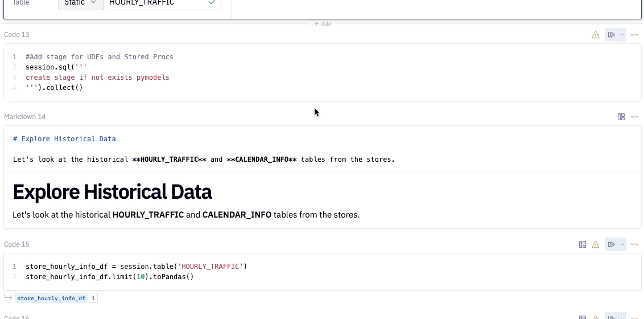This screenshot has height=319, width=644.
Task: Click the Add cell button between cells
Action: pyautogui.click(x=323, y=24)
